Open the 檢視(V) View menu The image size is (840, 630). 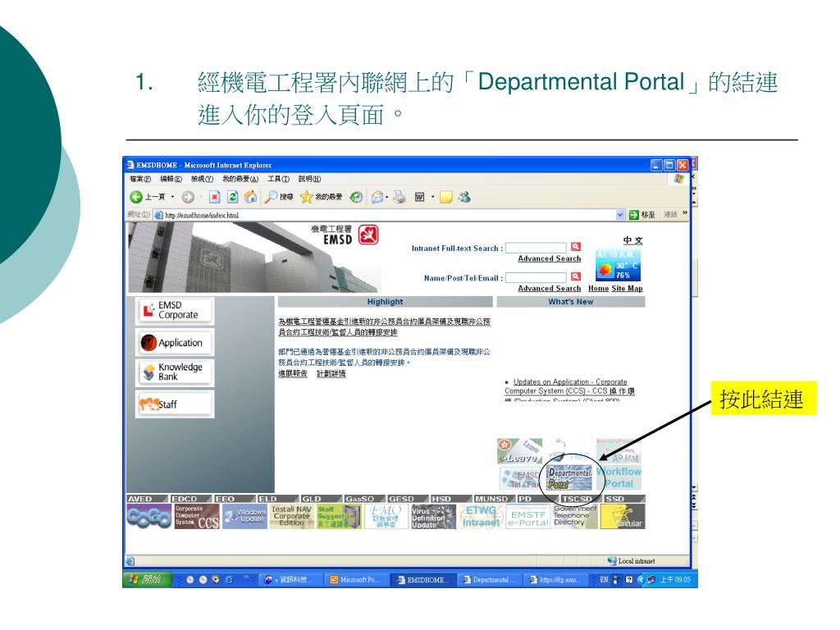tap(202, 179)
